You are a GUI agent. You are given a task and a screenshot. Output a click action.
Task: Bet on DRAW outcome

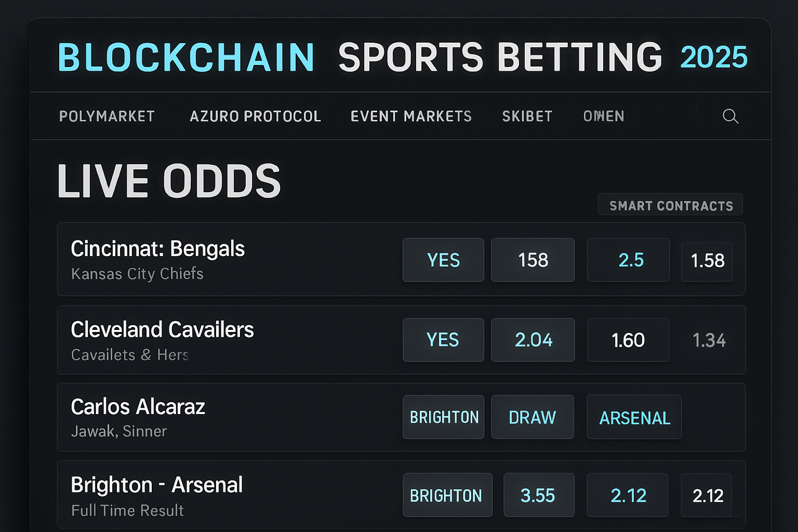(532, 417)
